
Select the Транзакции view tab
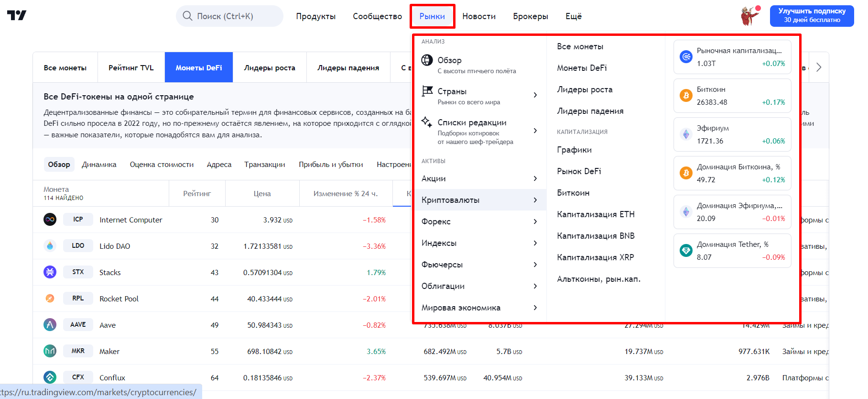tap(265, 165)
